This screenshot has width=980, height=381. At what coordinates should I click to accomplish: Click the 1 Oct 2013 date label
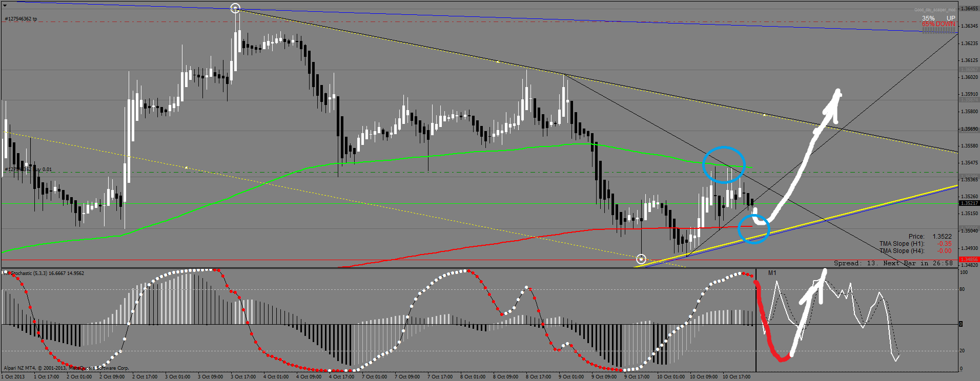pyautogui.click(x=13, y=377)
